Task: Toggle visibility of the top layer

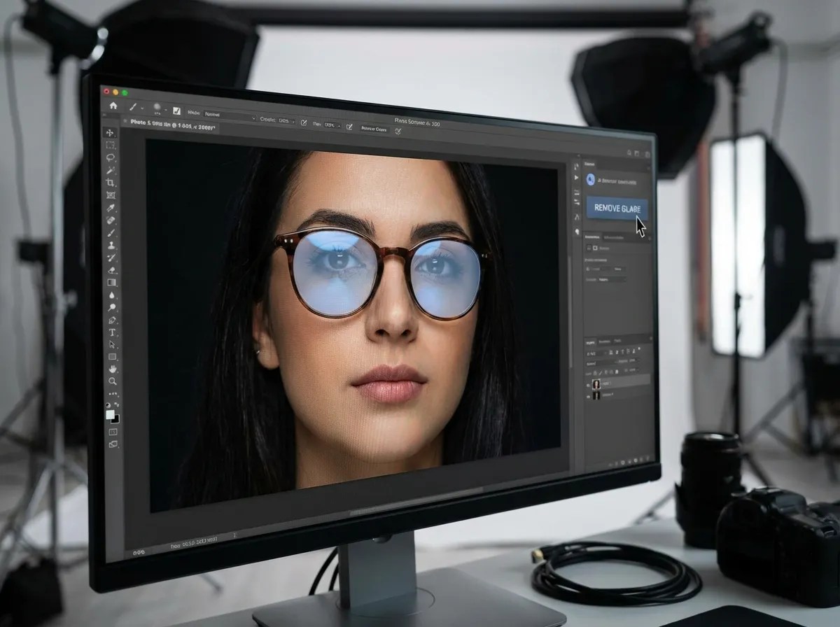Action: (588, 386)
